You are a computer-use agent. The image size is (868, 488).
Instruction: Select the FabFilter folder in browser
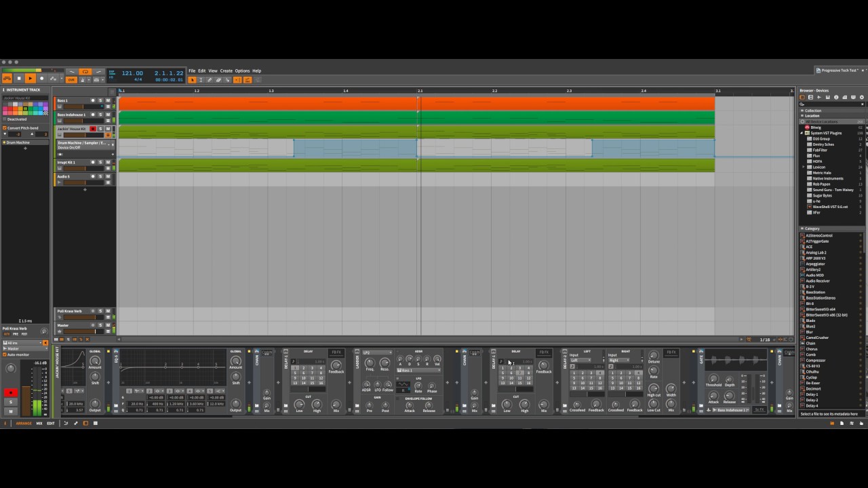point(820,150)
